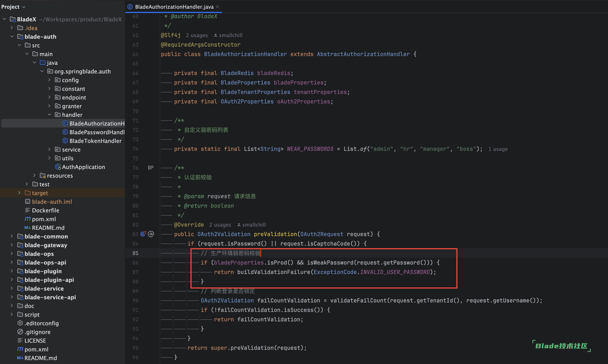Click the Maven icon of blade-auth pom.xml
Viewport: 608px width, 364px height.
[x=27, y=219]
